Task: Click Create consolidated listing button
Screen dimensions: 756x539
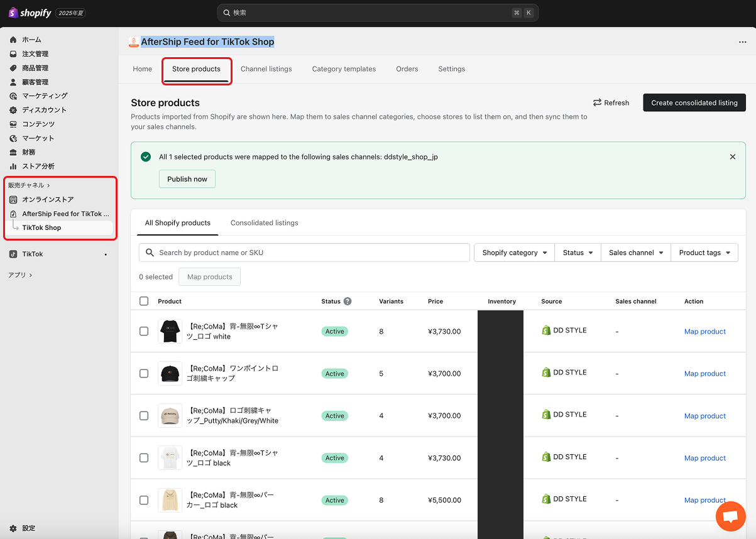Action: click(x=694, y=103)
